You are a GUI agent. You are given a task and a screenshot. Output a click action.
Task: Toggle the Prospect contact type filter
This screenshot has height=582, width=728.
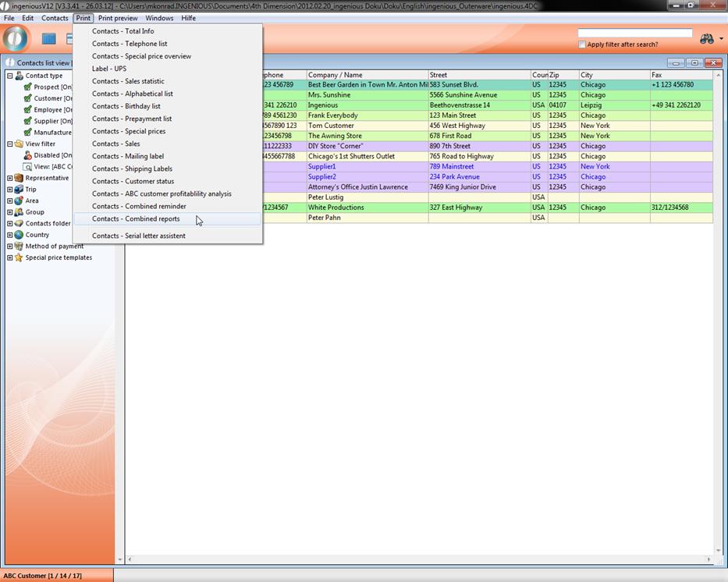pos(28,87)
